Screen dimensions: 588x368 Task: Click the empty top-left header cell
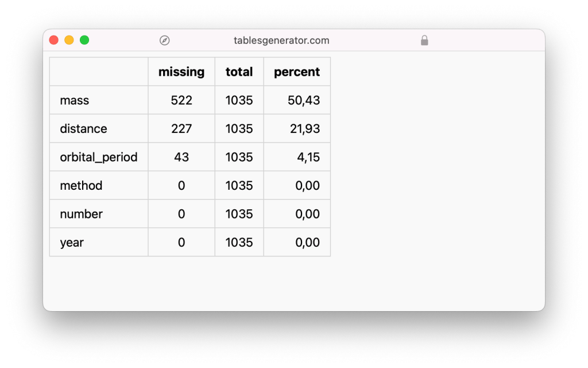[x=99, y=72]
